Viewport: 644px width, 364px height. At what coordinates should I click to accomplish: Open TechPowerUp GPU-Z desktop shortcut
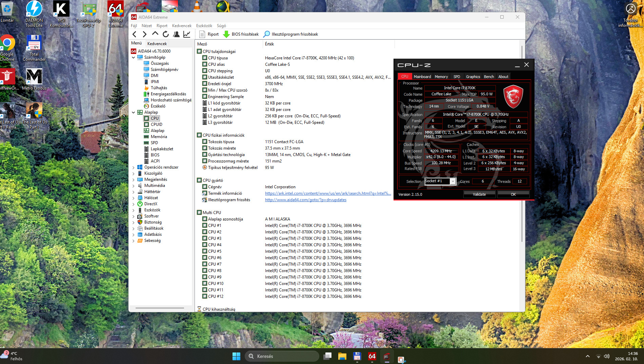coord(88,14)
